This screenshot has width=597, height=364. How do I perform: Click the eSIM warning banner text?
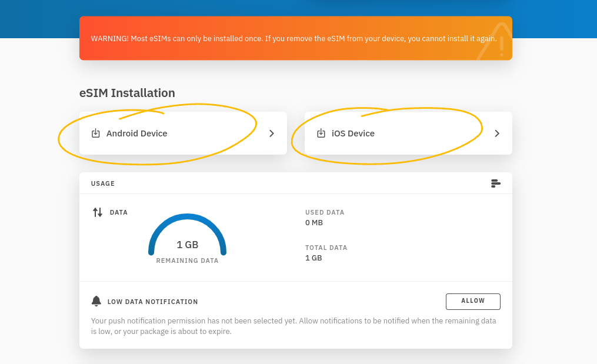[294, 38]
